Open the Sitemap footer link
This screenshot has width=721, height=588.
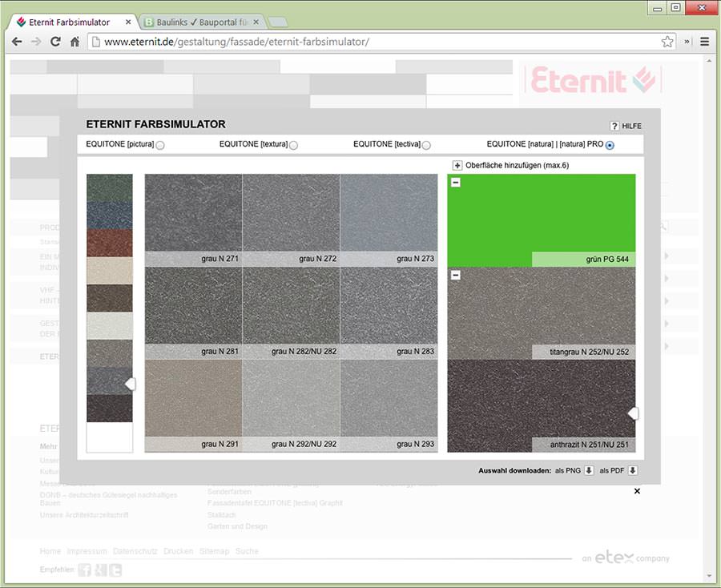[214, 551]
